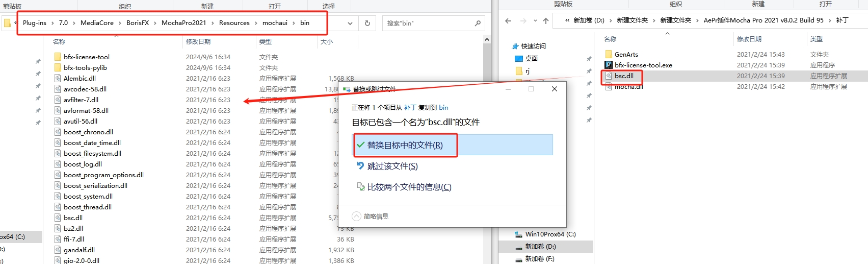Click the chevron after 新加卷 (D:) in right path
The width and height of the screenshot is (868, 264).
[611, 20]
